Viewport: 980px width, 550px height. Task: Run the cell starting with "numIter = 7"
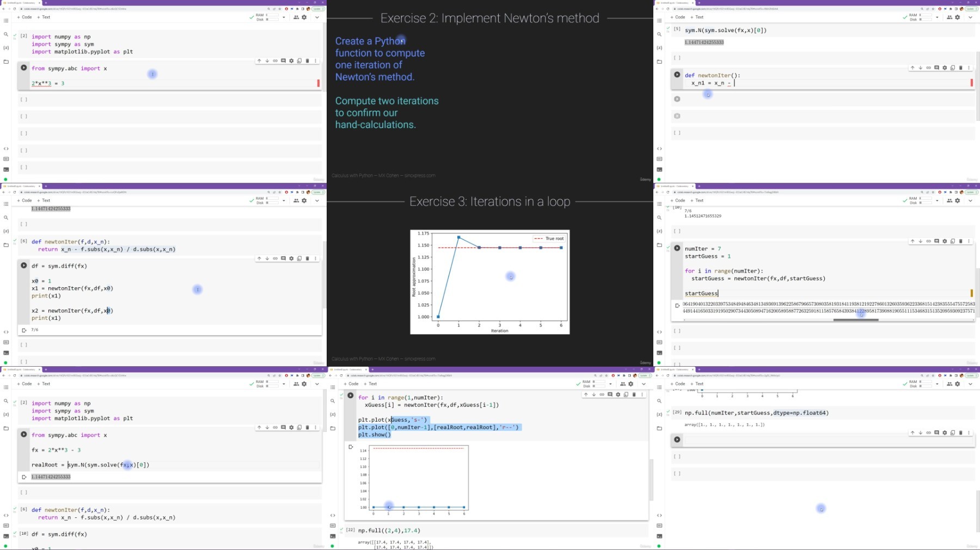point(677,248)
